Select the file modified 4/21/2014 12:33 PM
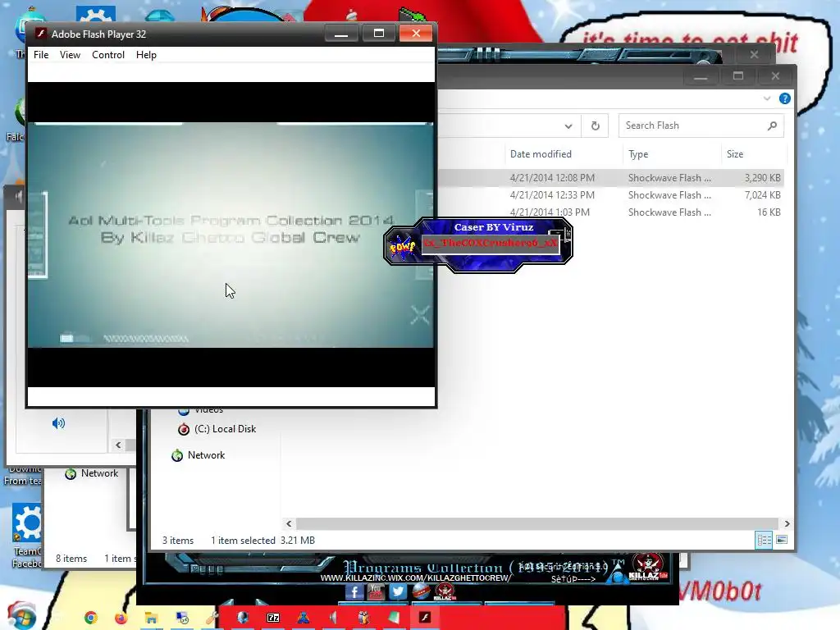Image resolution: width=840 pixels, height=630 pixels. pos(612,195)
